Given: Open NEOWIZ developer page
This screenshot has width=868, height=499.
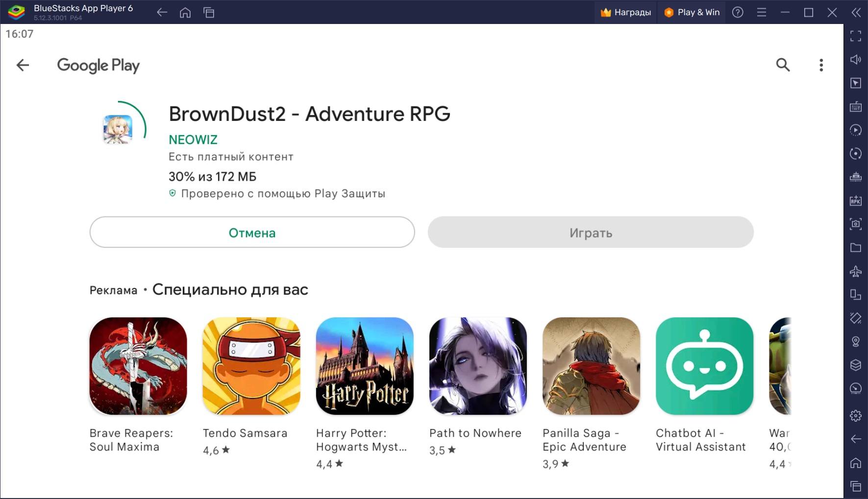Looking at the screenshot, I should coord(193,140).
